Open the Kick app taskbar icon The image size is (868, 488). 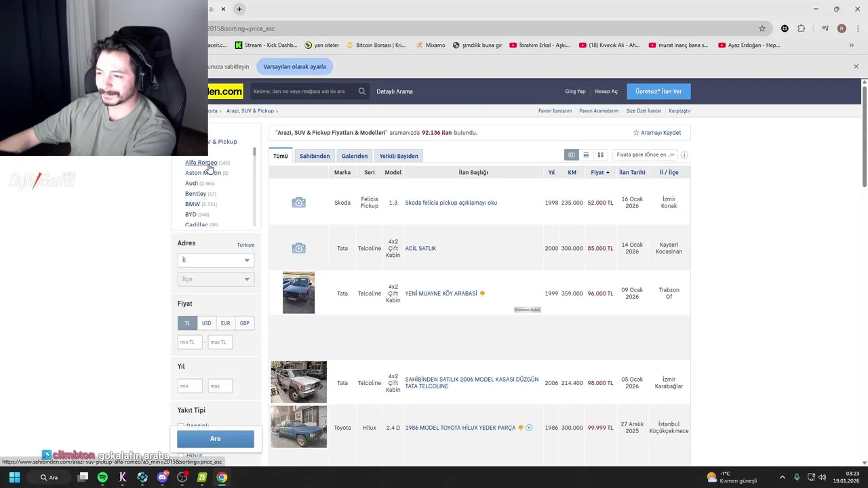[x=122, y=477]
